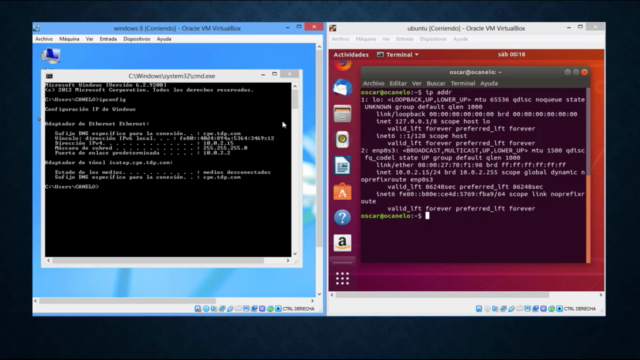Viewport: 640px width, 360px height.
Task: Click windows 8 VM vertical scrollbar down arrow
Action: 319,294
